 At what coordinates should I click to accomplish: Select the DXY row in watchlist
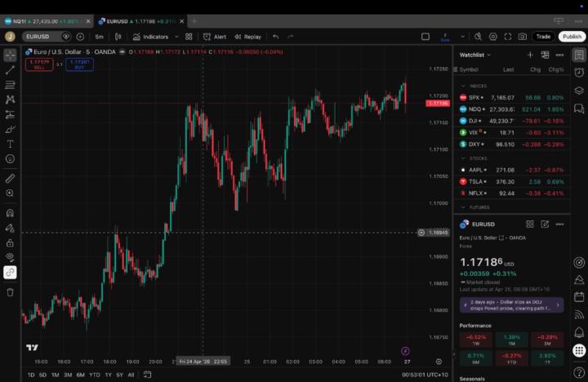click(512, 144)
